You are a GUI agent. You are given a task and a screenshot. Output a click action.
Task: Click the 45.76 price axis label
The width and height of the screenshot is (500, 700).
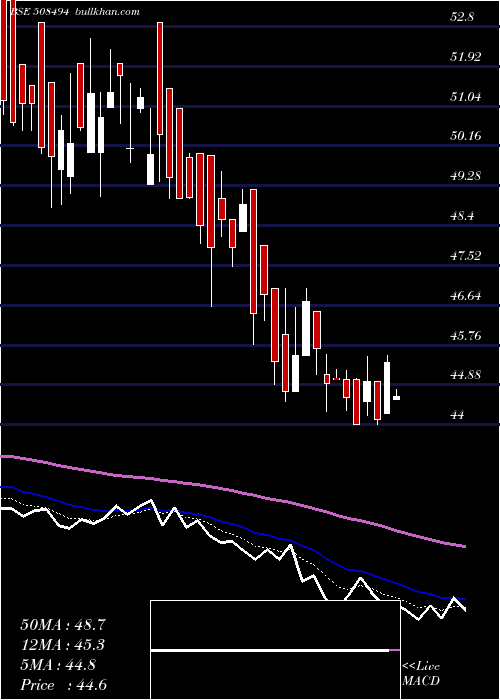pyautogui.click(x=466, y=335)
